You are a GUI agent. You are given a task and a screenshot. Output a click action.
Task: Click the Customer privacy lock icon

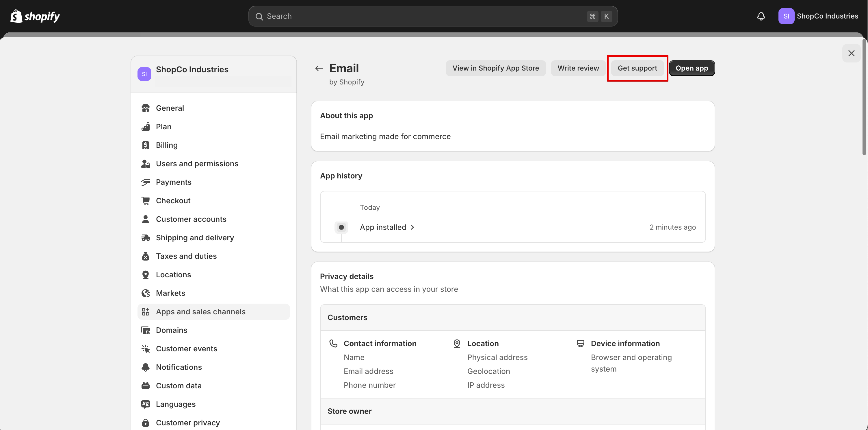click(146, 422)
